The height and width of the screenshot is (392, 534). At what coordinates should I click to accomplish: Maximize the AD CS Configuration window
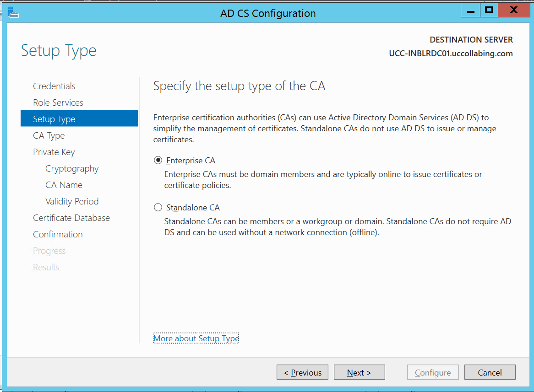point(489,10)
